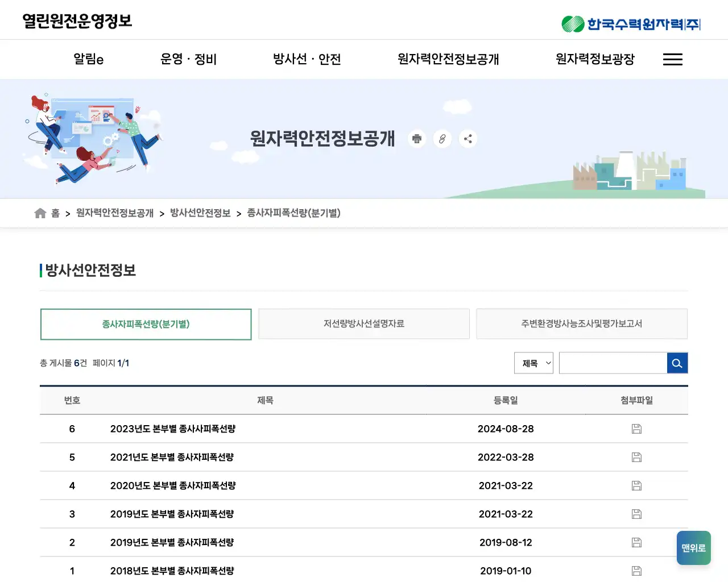Click the 한국수력원자력 logo
Image resolution: width=728 pixels, height=582 pixels.
[631, 24]
